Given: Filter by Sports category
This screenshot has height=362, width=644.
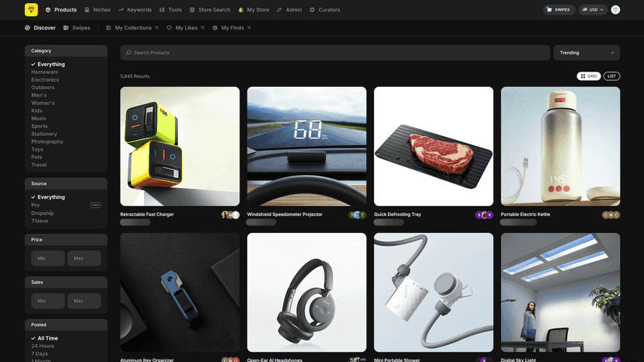Looking at the screenshot, I should [40, 126].
